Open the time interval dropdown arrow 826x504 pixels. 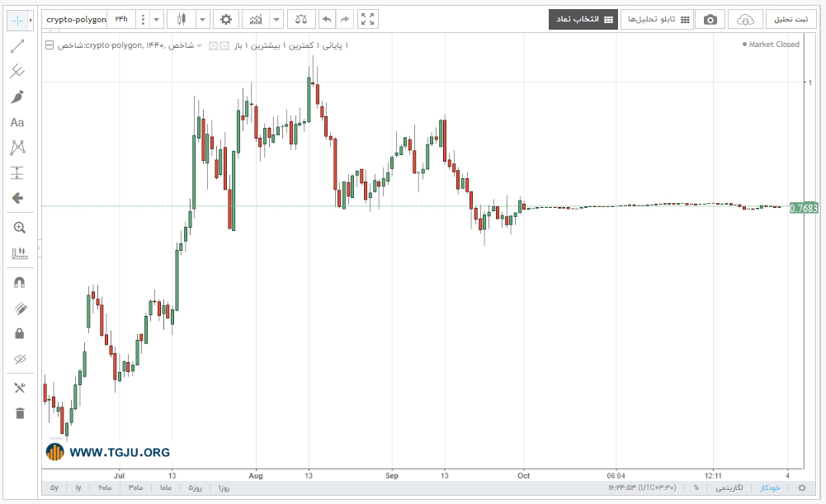[x=157, y=20]
